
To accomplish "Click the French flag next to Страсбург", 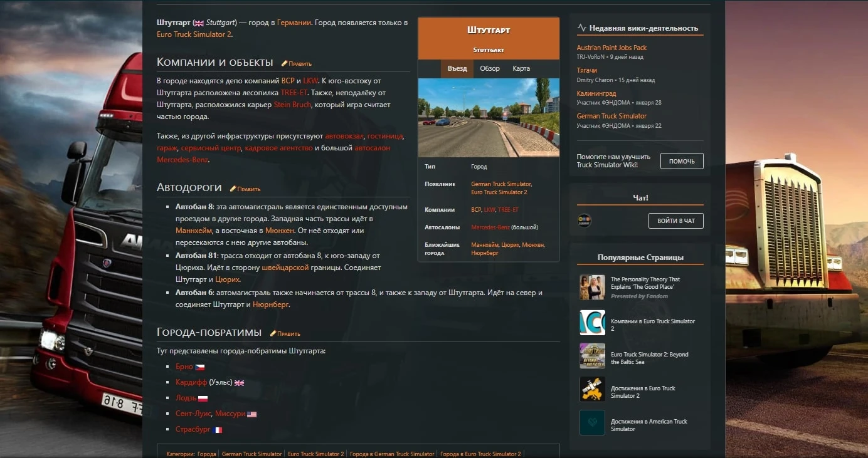I will [x=218, y=430].
